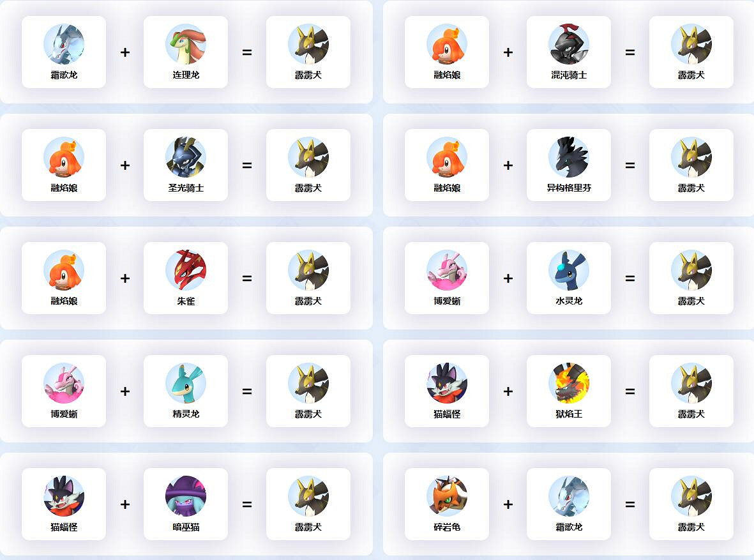Open the 圣光骑士 pal card
The width and height of the screenshot is (754, 560).
186,165
